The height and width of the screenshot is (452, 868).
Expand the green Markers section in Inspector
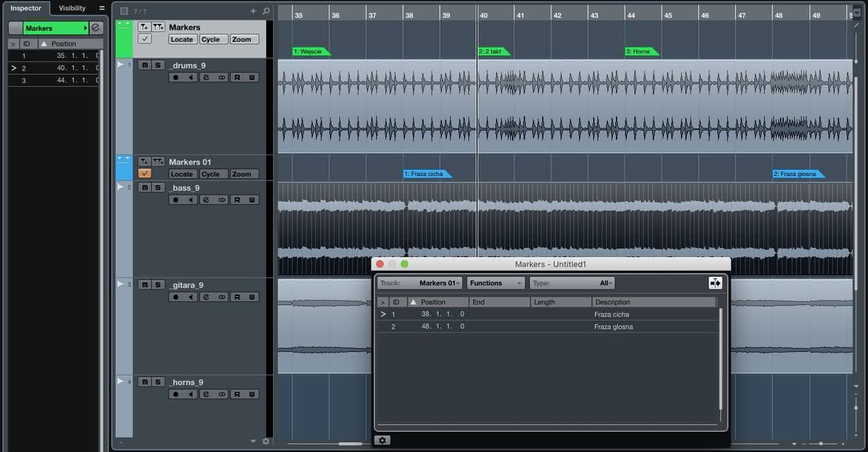click(x=56, y=27)
